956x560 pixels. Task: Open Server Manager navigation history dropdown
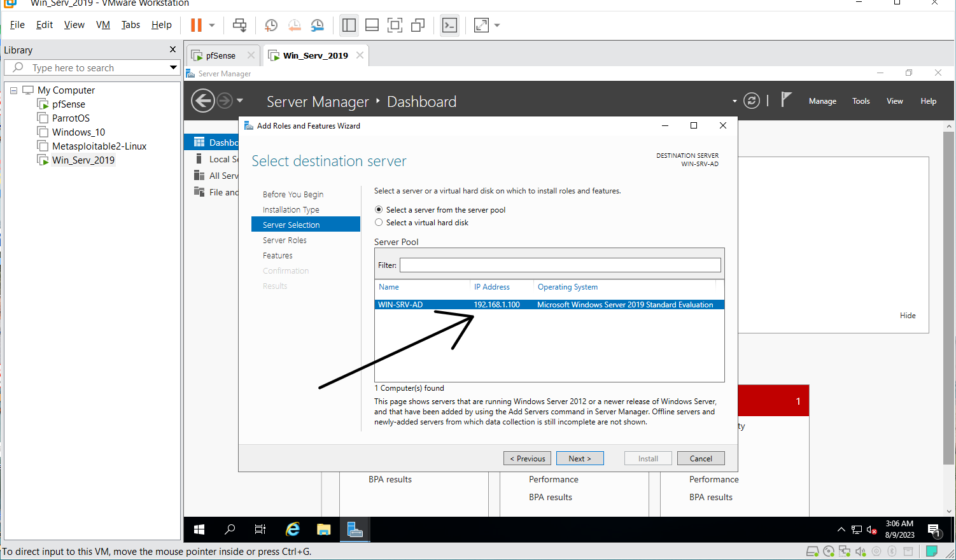click(x=240, y=101)
